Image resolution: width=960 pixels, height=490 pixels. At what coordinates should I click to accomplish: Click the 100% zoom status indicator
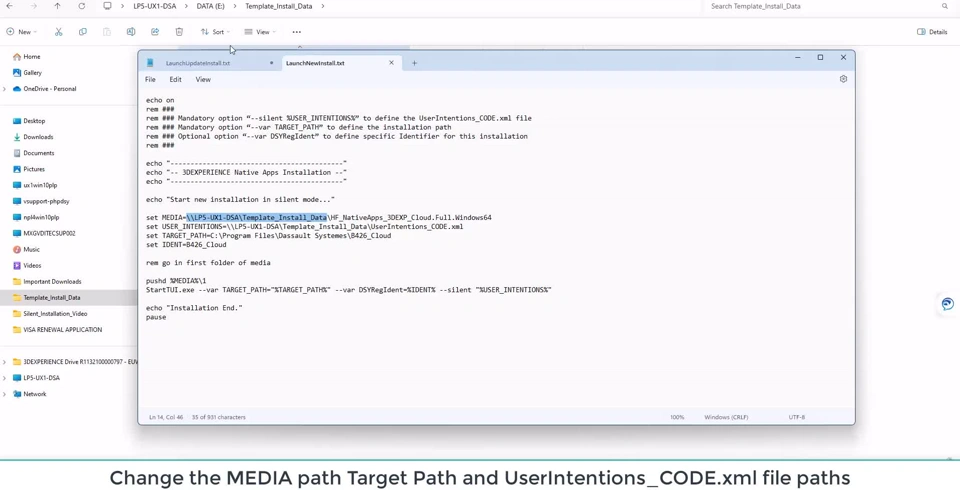click(x=677, y=417)
